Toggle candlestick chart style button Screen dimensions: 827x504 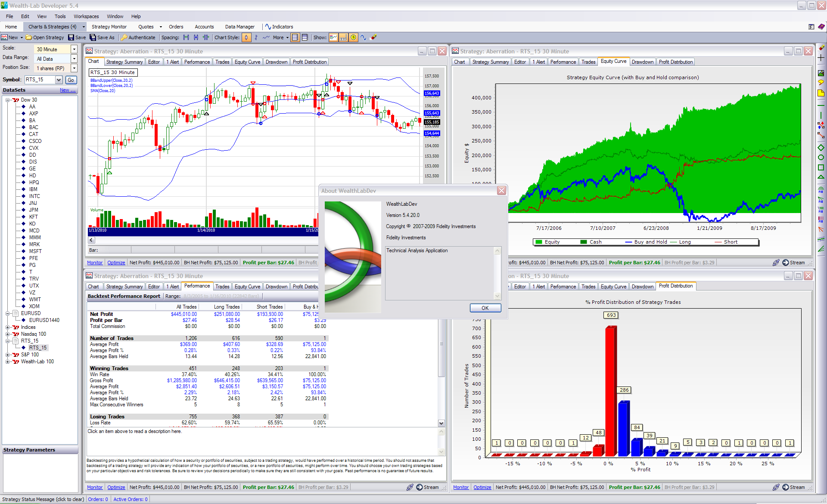click(x=246, y=37)
